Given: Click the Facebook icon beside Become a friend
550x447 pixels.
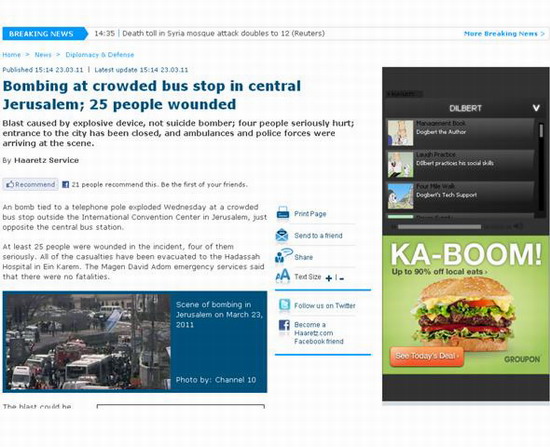Looking at the screenshot, I should (284, 325).
